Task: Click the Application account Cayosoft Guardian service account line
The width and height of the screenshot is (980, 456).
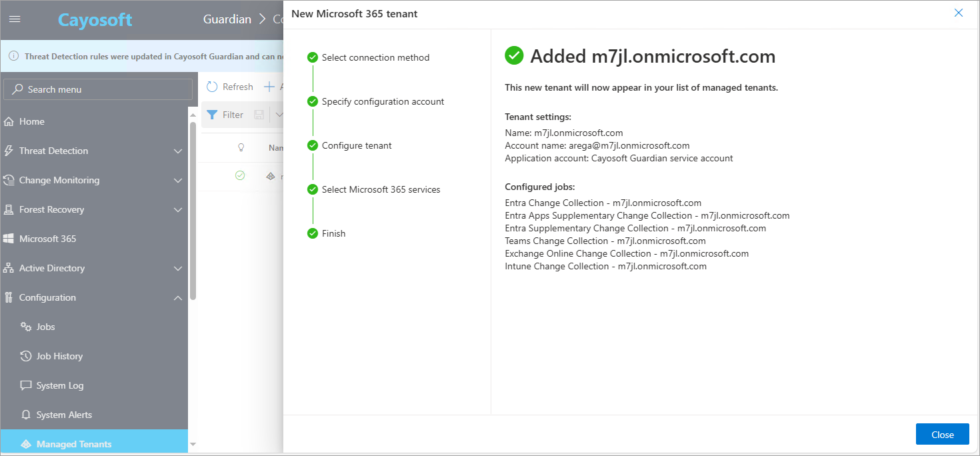Action: [619, 158]
